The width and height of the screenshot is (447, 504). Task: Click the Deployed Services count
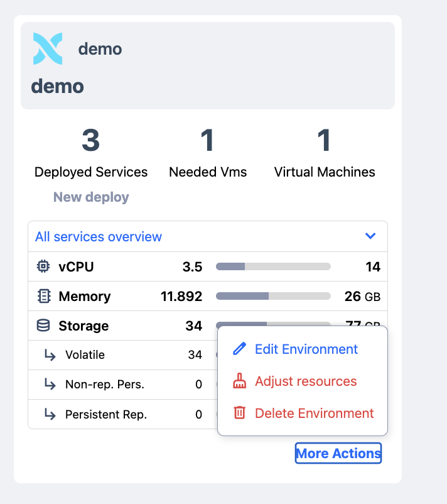click(91, 141)
